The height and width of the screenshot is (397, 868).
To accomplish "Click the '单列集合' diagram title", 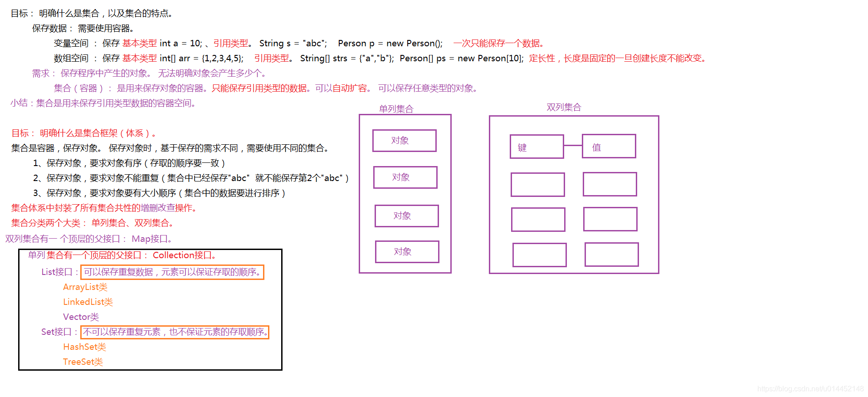I will pos(396,109).
